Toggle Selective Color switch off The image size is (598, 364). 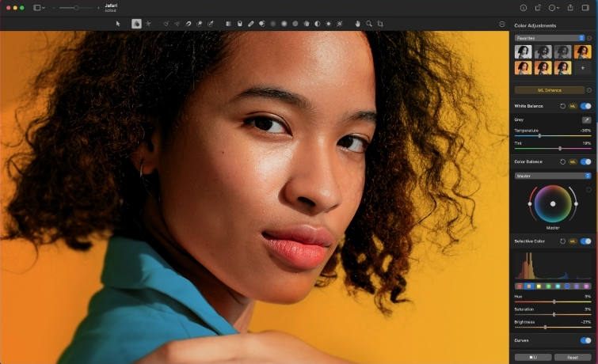coord(586,241)
